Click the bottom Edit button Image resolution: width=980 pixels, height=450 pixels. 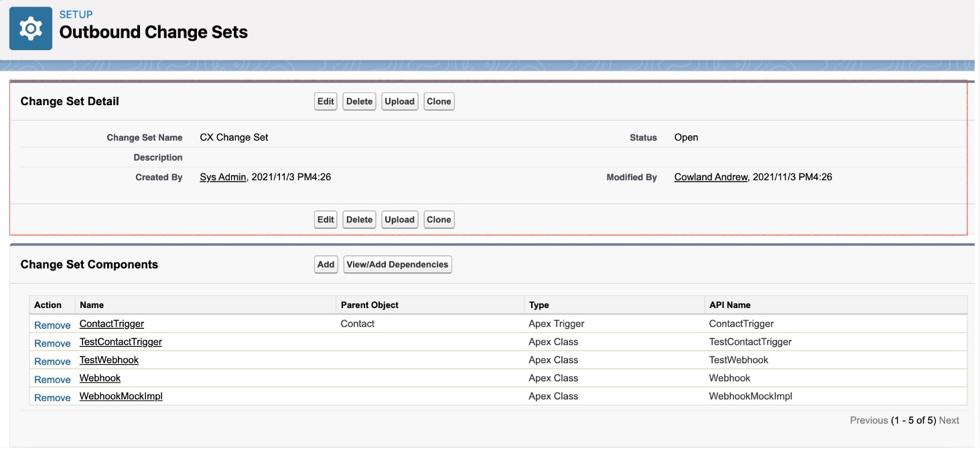[x=326, y=220]
